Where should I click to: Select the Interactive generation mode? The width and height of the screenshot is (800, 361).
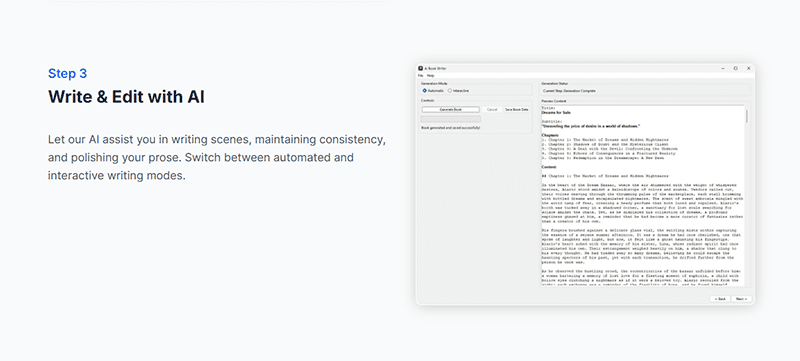[x=458, y=91]
